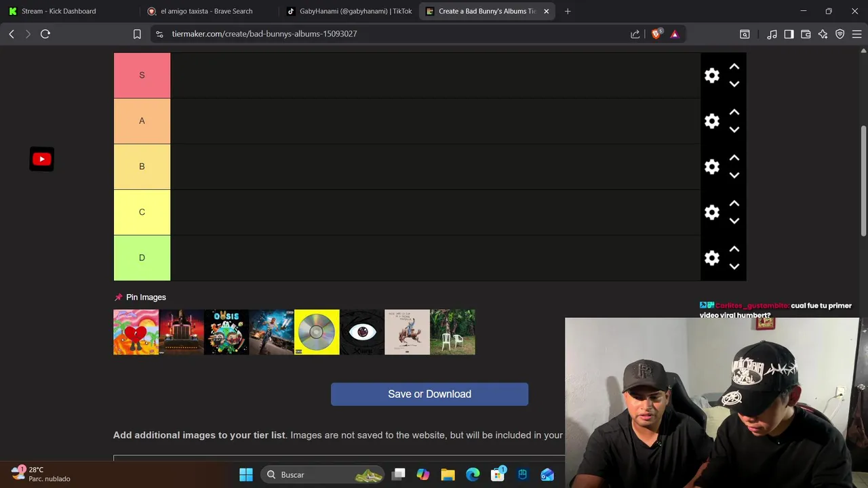Click the YouTube icon on left
Viewport: 868px width, 488px height.
pyautogui.click(x=41, y=159)
